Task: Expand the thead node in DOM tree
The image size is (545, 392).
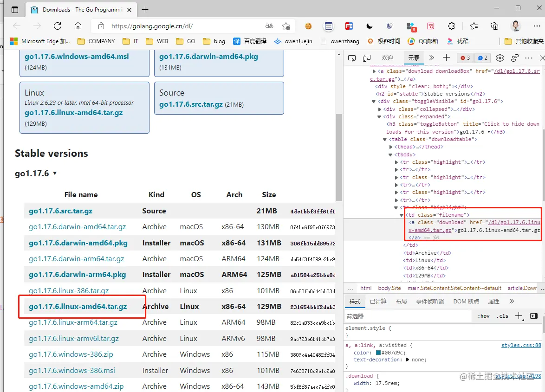Action: (x=391, y=147)
